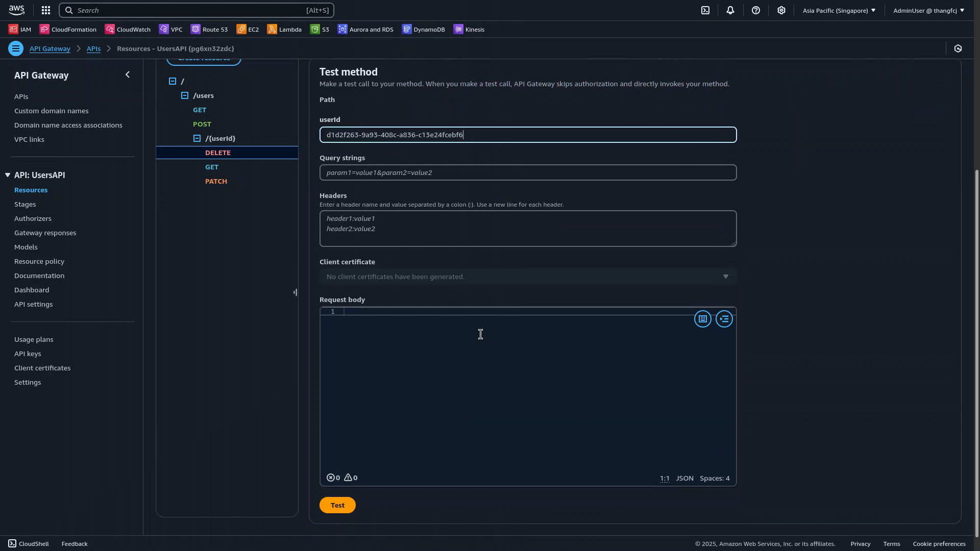Go to Usage plans in sidebar

pyautogui.click(x=34, y=339)
